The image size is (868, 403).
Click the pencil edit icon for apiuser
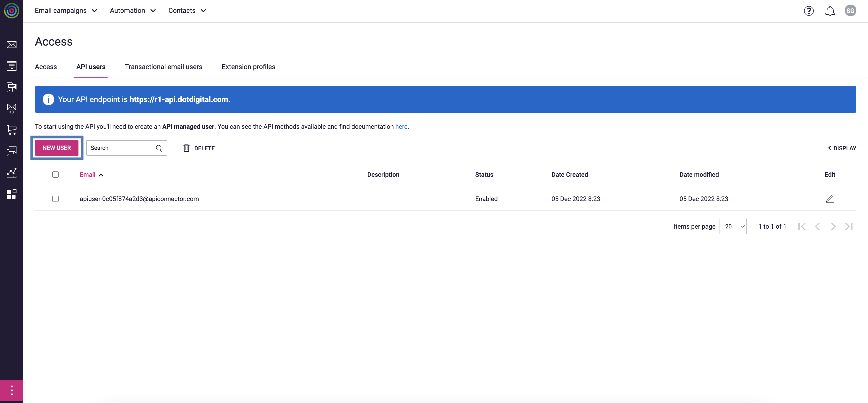(x=829, y=199)
